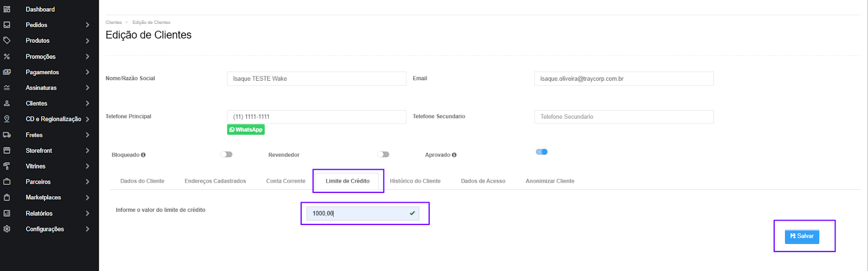The image size is (868, 271).
Task: Open the Dashboard grid icon
Action: [7, 9]
